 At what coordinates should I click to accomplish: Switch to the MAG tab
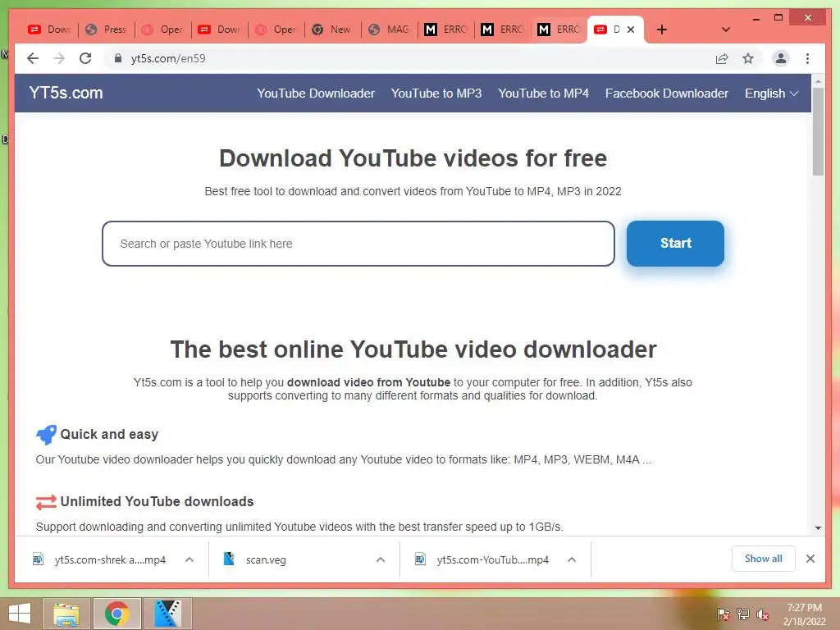point(390,30)
